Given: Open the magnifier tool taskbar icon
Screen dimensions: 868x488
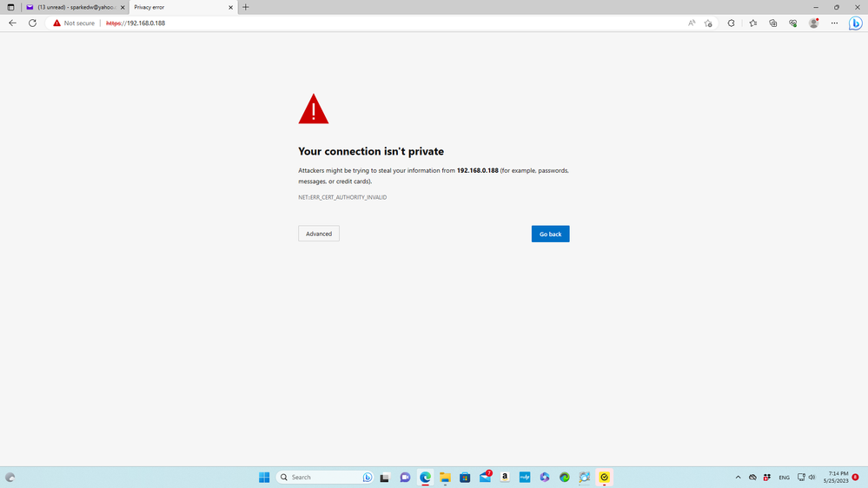Looking at the screenshot, I should 585,477.
